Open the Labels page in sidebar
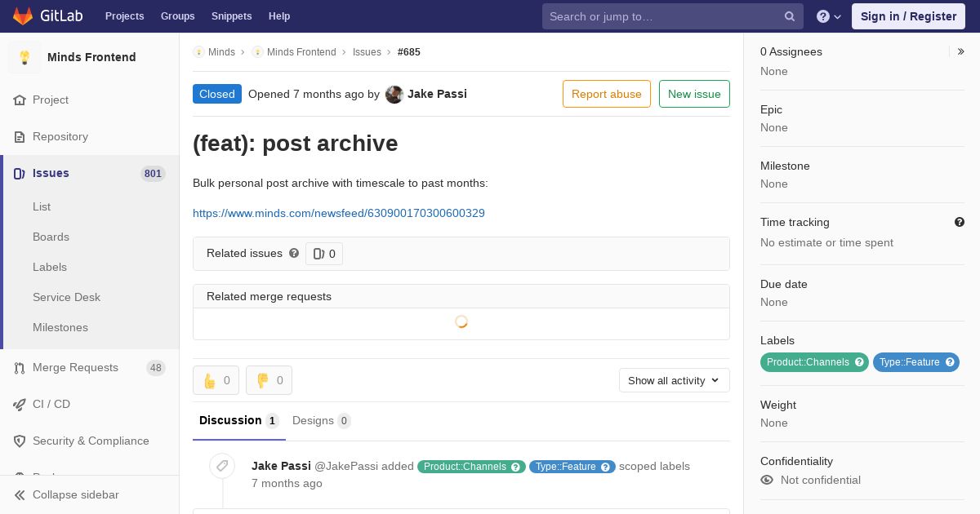980x514 pixels. (50, 267)
